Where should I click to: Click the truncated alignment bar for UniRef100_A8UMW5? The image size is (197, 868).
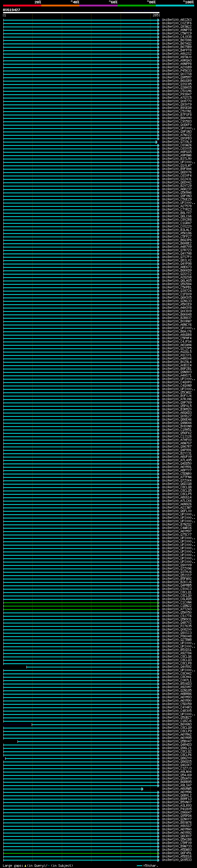coord(73,789)
